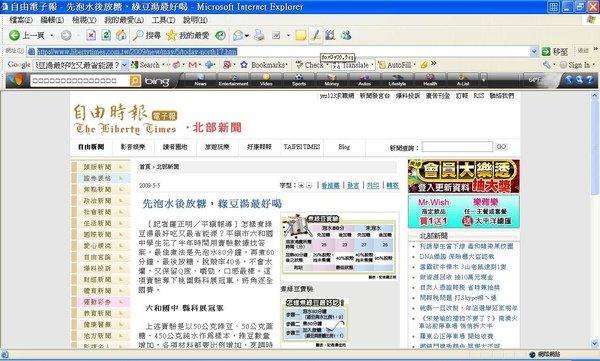Viewport: 600px width, 361px height.
Task: Expand more Bing bar buttons arrow
Action: pos(484,80)
